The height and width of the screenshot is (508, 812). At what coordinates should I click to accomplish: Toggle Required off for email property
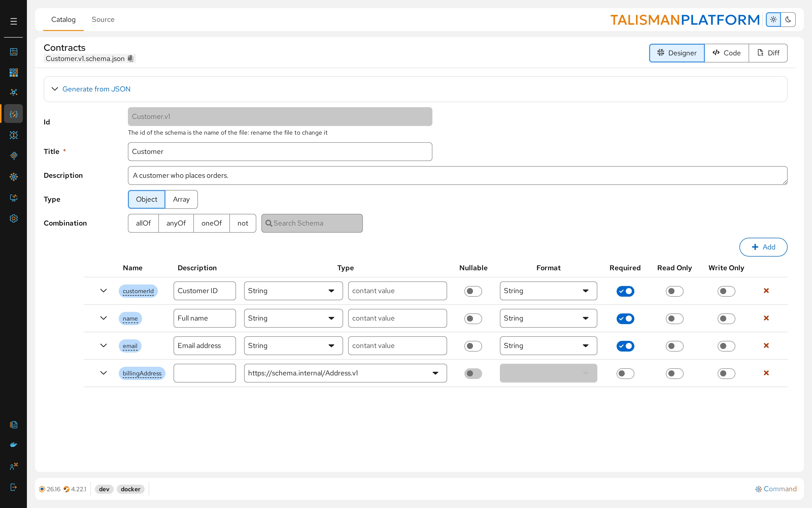click(x=625, y=346)
